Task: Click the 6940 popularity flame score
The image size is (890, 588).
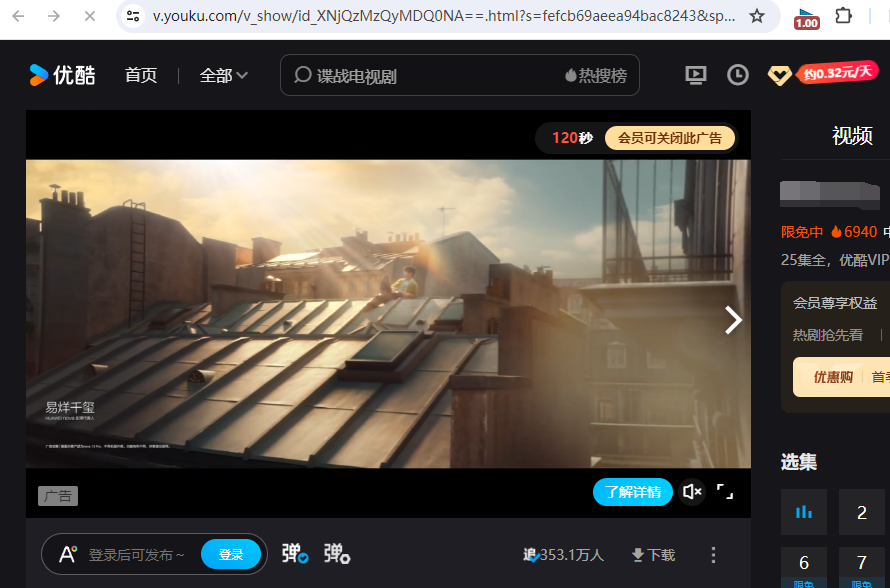Action: coord(854,232)
